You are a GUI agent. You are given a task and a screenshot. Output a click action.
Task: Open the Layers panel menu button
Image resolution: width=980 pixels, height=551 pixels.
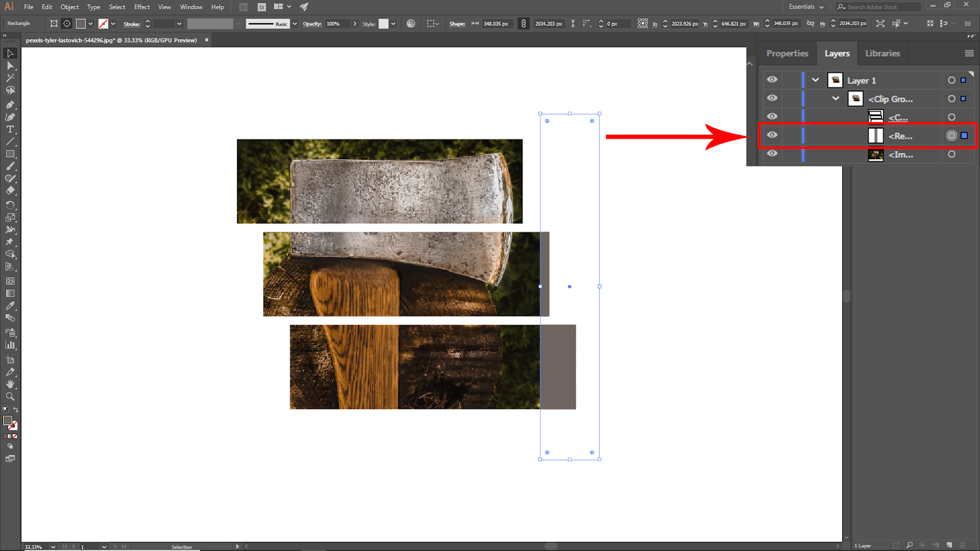tap(969, 53)
